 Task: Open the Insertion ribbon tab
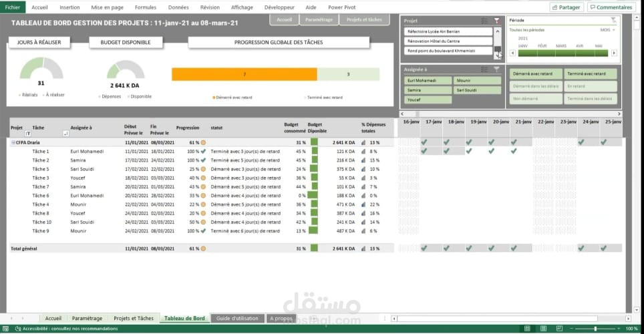[70, 7]
